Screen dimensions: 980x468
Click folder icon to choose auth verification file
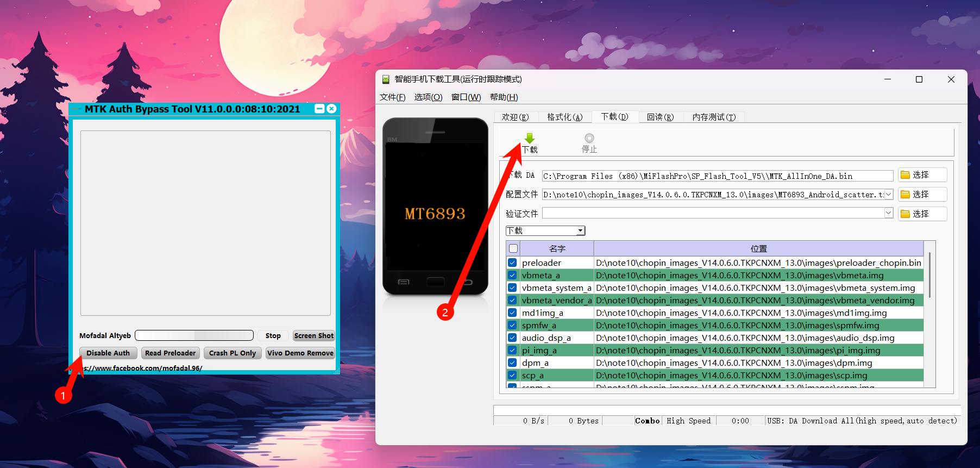tap(905, 214)
